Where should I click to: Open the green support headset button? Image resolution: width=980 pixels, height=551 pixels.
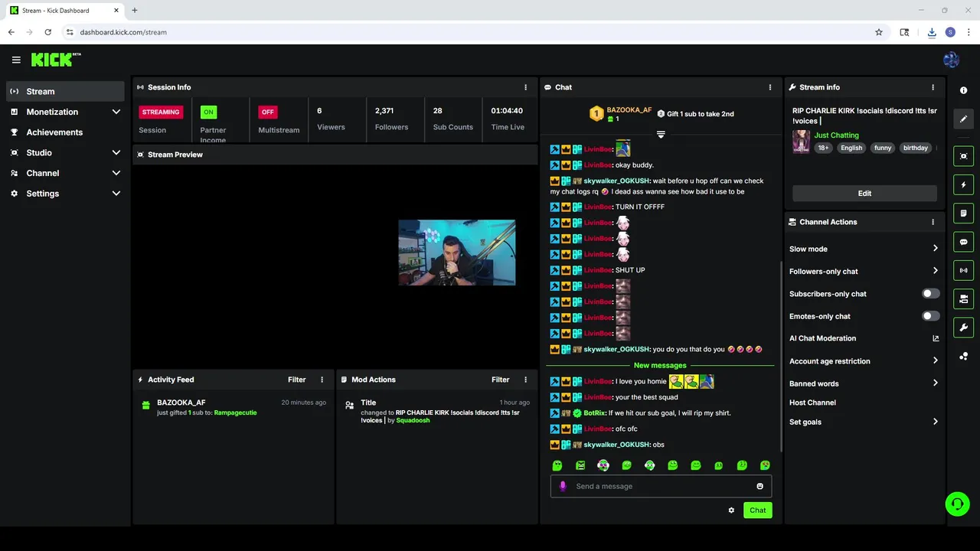[x=957, y=504]
